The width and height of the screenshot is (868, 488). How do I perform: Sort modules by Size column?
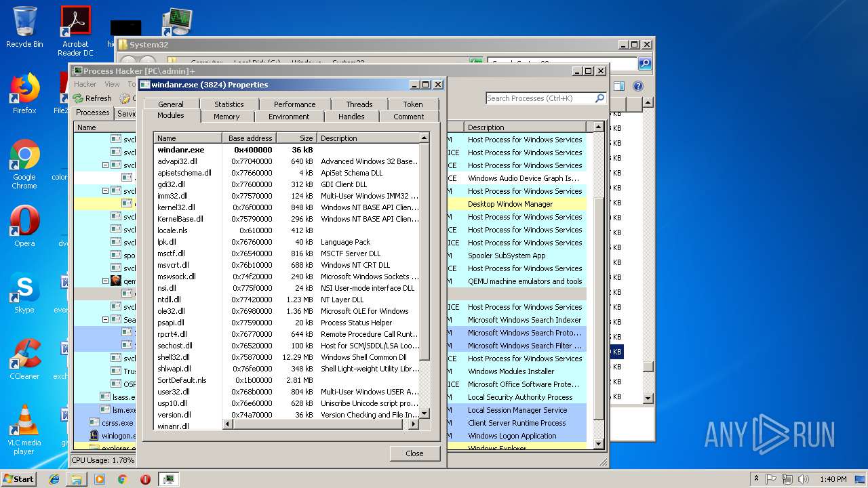pos(297,138)
